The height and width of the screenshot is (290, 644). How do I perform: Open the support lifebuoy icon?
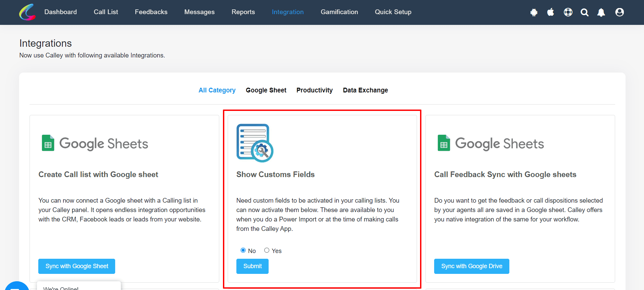[568, 12]
